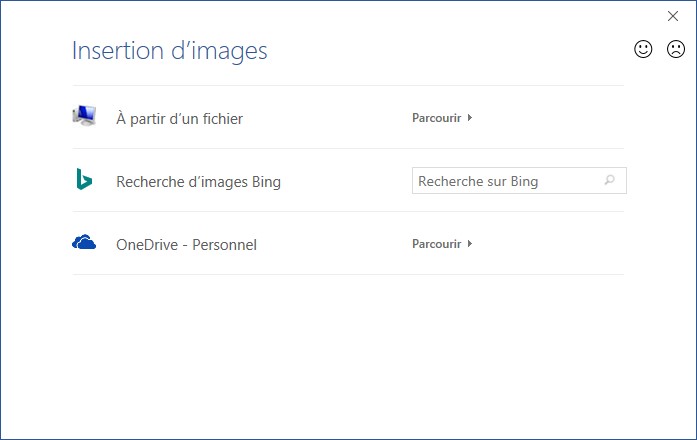Browse files via Parcourir next to fichier

tap(436, 118)
